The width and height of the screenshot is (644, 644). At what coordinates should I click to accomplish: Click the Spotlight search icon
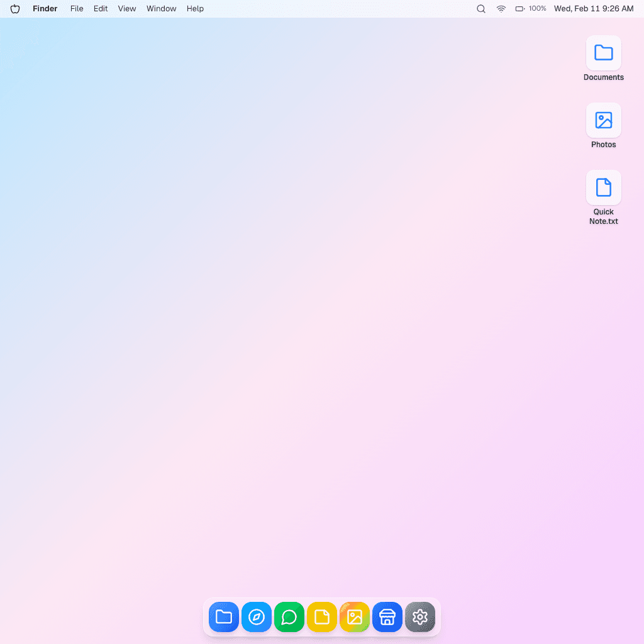click(x=480, y=9)
